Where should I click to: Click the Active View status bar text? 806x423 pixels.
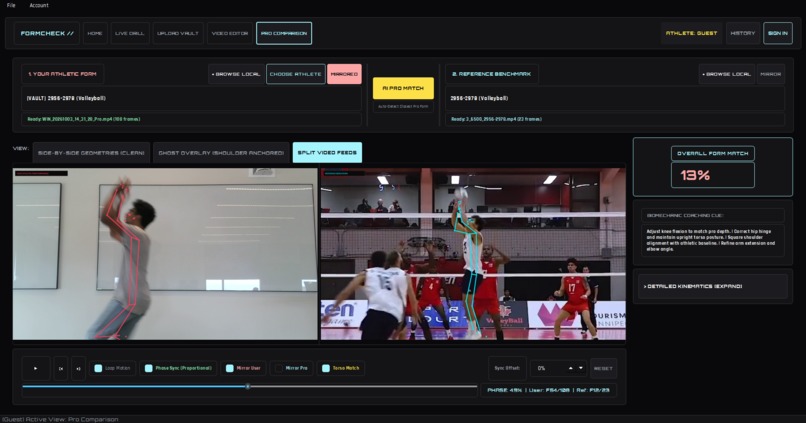[60, 419]
